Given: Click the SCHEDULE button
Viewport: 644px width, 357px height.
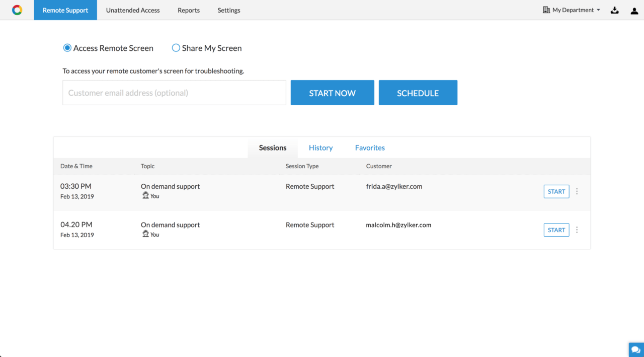Looking at the screenshot, I should point(418,93).
